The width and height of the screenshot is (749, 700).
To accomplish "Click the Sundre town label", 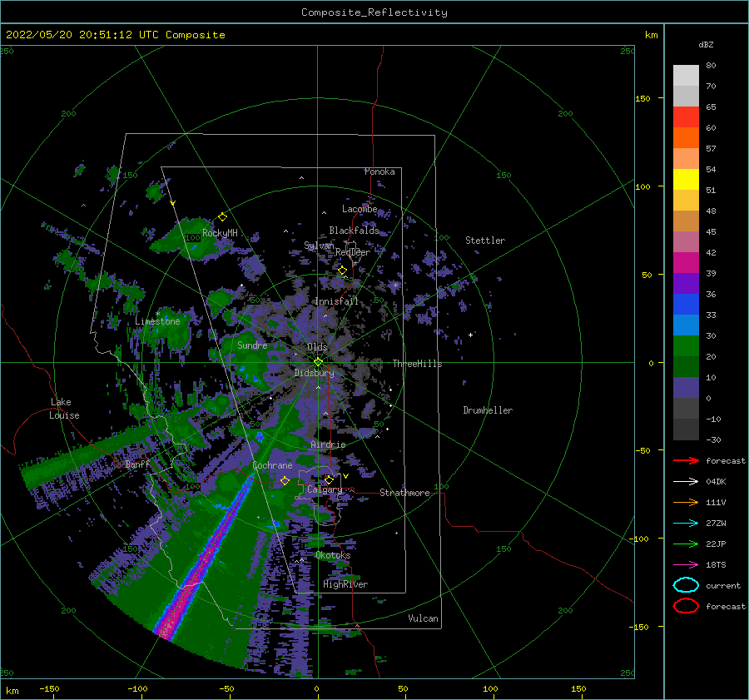I will [252, 345].
